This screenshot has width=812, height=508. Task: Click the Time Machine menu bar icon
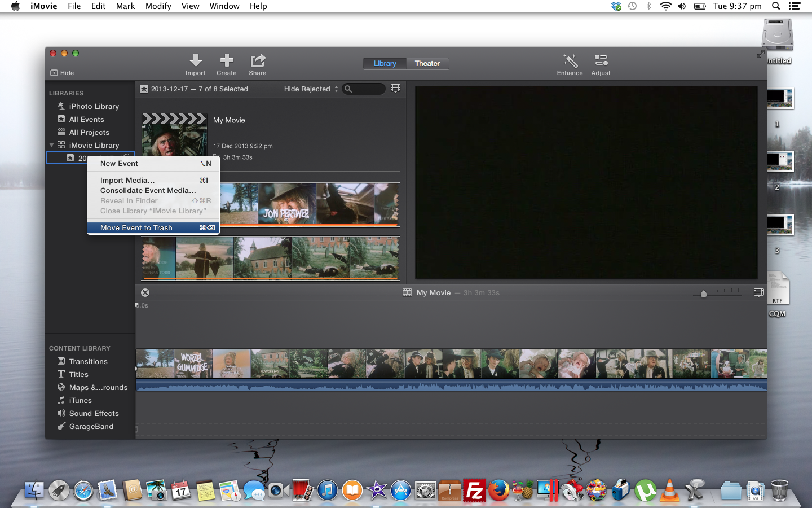point(632,6)
